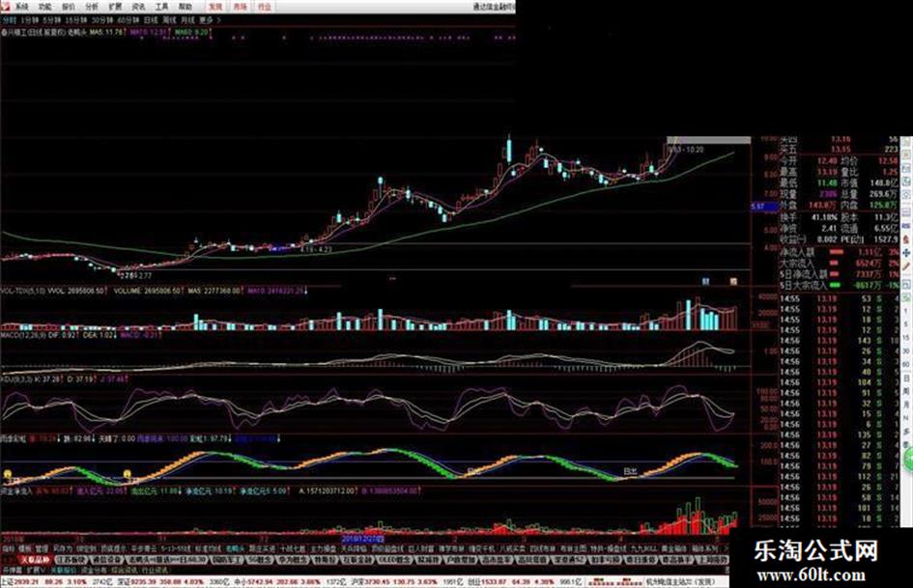Click the app logo icon at top-left

(5, 7)
